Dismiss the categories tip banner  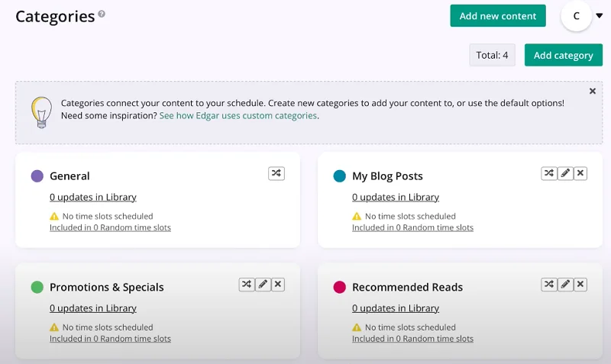[x=592, y=91]
